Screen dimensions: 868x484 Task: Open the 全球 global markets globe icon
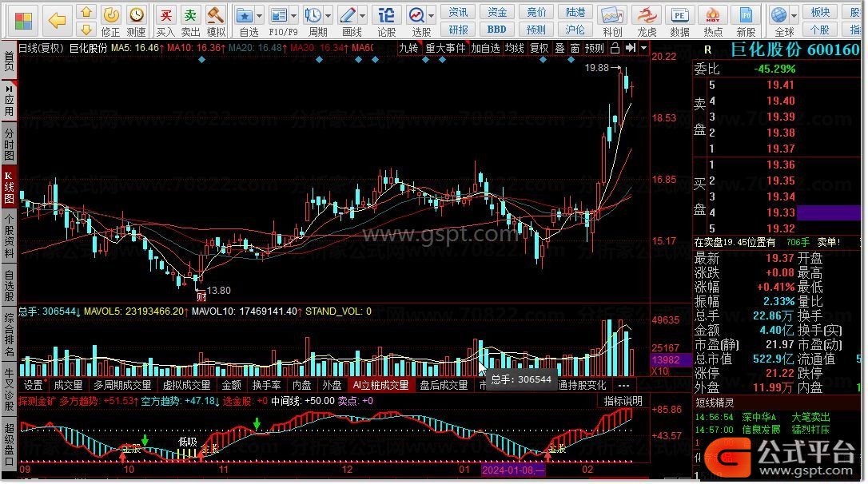[778, 15]
